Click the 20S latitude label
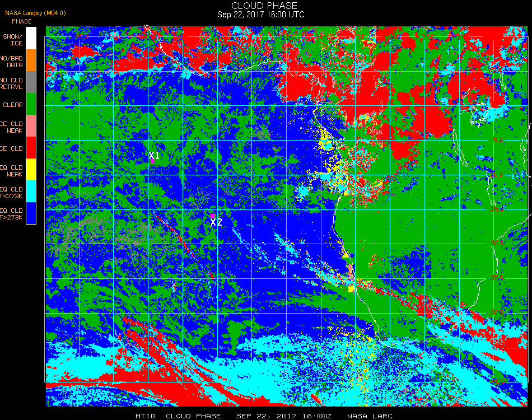The width and height of the screenshot is (532, 420). pyautogui.click(x=497, y=244)
